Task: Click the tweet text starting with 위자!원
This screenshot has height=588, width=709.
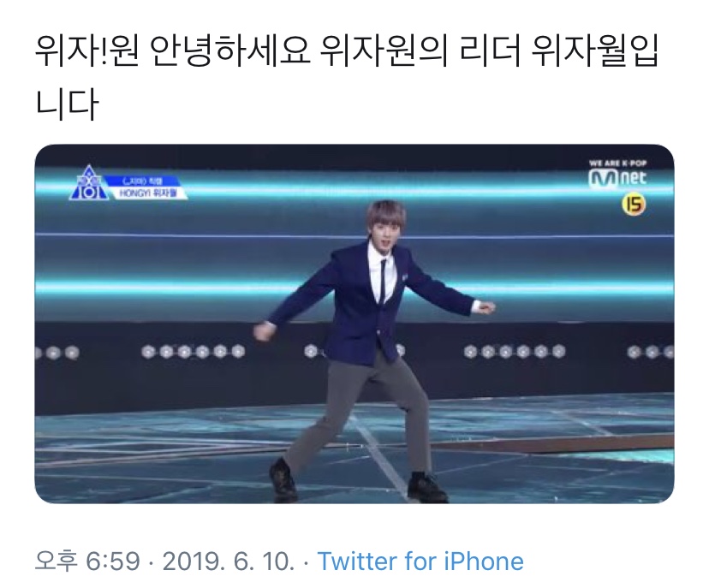Action: (347, 50)
